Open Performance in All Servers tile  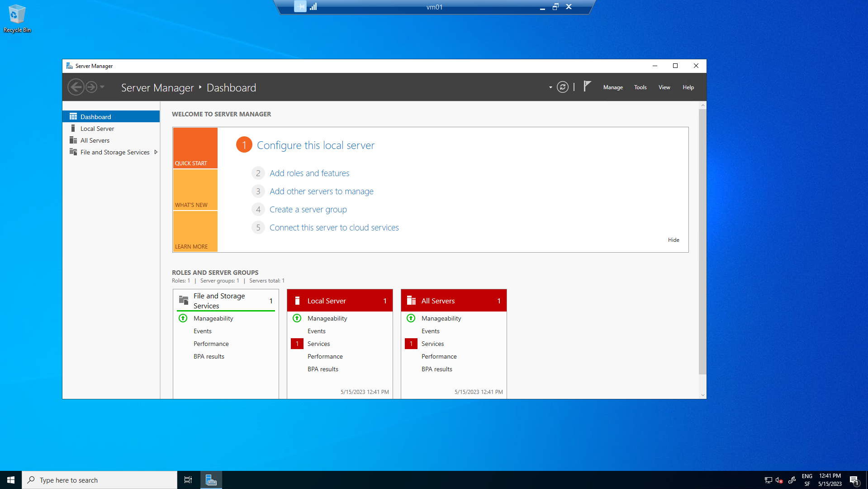click(x=439, y=356)
